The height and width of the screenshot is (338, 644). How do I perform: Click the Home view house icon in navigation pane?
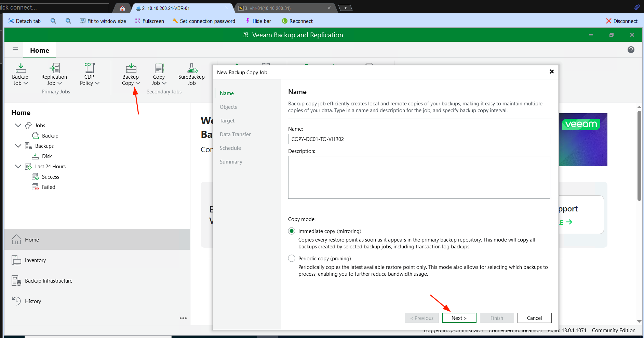16,239
